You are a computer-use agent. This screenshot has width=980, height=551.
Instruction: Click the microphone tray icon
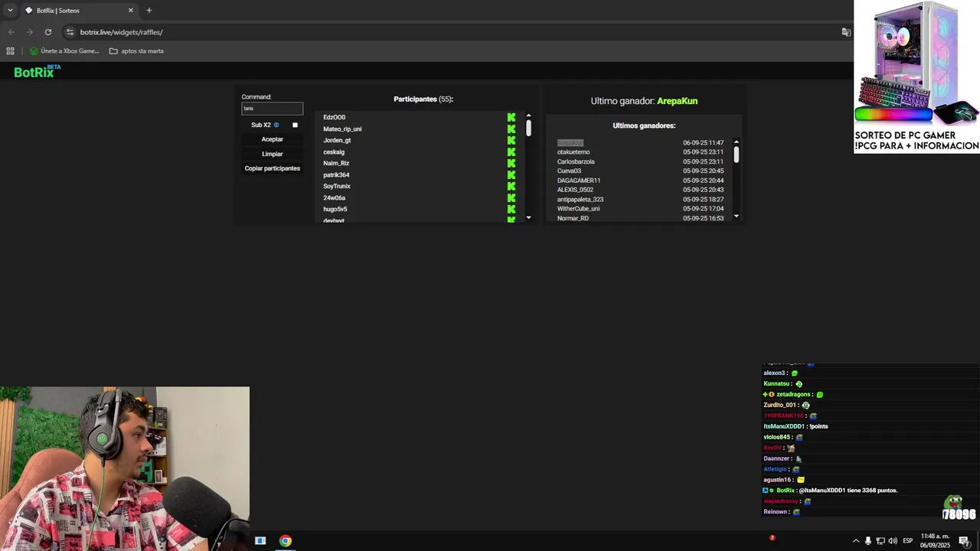tap(868, 541)
